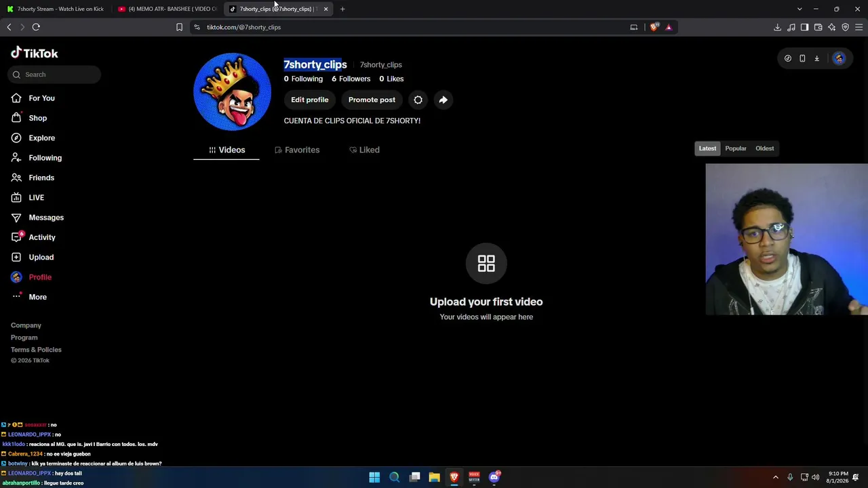Open a new browser tab
This screenshot has height=488, width=868.
tap(342, 9)
